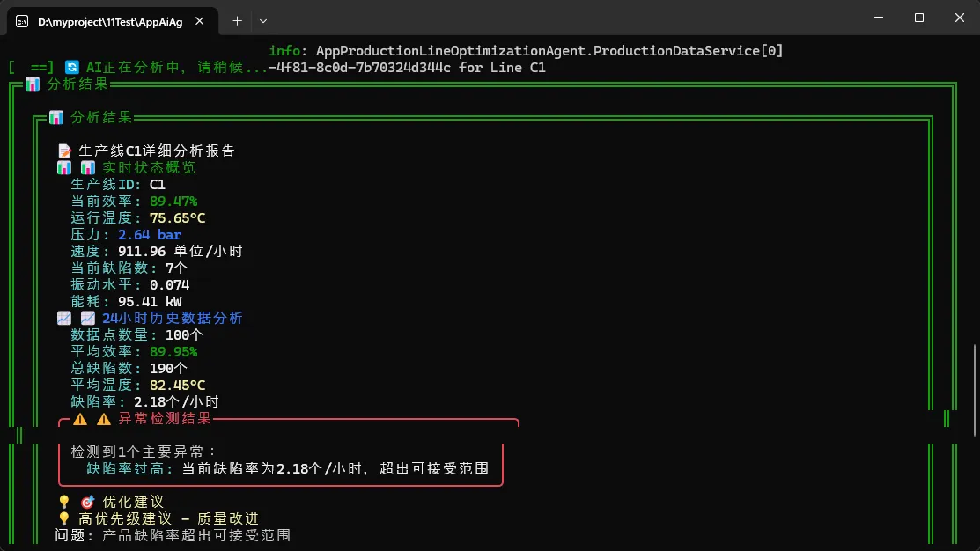Viewport: 980px width, 551px height.
Task: Click the blue 2.64 bar pressure value
Action: click(x=150, y=235)
